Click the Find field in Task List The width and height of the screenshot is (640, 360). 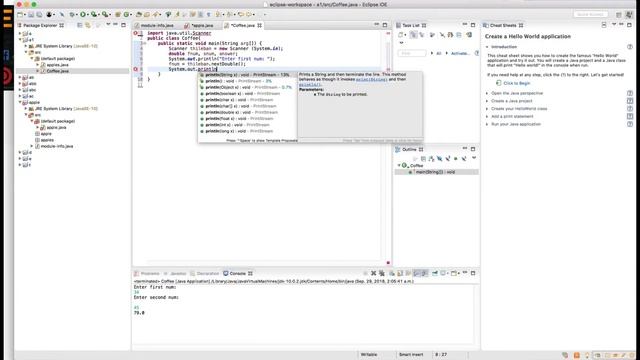click(411, 53)
